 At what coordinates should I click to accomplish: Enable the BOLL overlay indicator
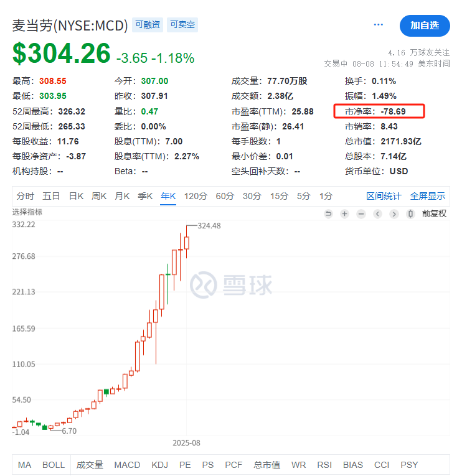click(x=54, y=465)
